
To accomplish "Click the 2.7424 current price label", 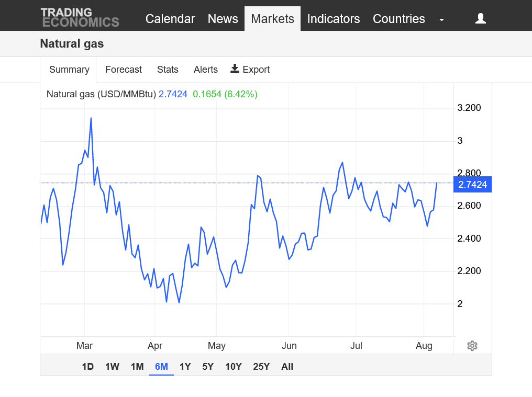I will [x=472, y=184].
